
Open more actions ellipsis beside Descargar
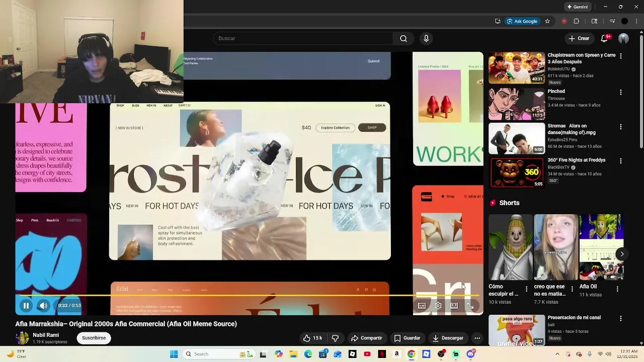(x=477, y=338)
